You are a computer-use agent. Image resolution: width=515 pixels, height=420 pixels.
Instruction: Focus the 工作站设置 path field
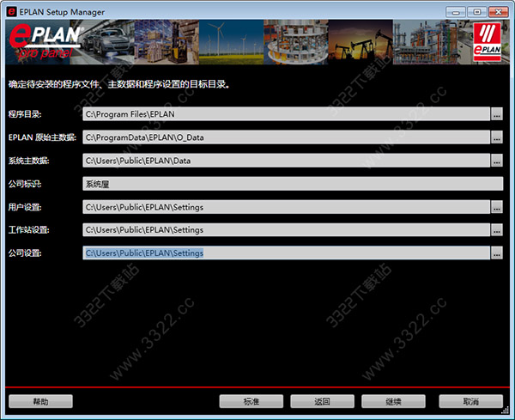pyautogui.click(x=286, y=229)
